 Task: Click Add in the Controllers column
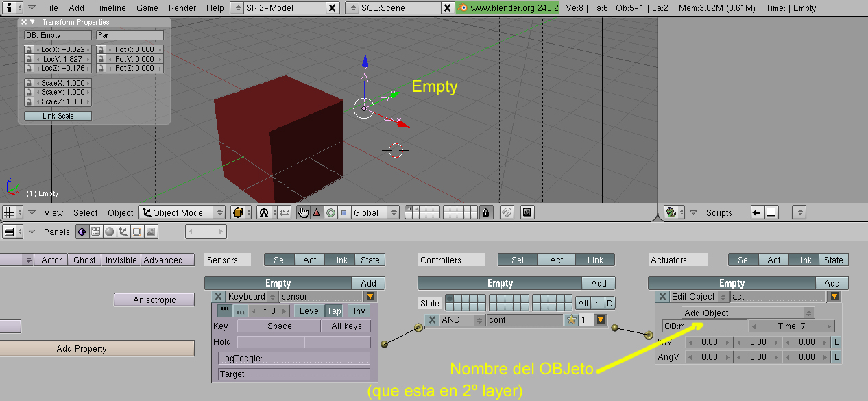599,283
